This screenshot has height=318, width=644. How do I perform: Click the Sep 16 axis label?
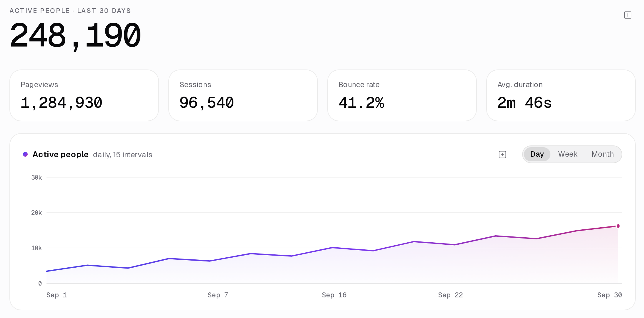[x=334, y=295]
